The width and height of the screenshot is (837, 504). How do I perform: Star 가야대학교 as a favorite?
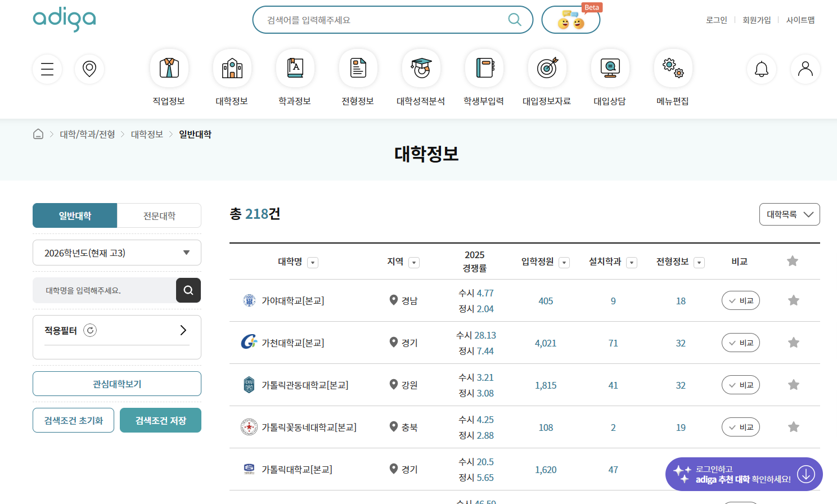coord(793,300)
